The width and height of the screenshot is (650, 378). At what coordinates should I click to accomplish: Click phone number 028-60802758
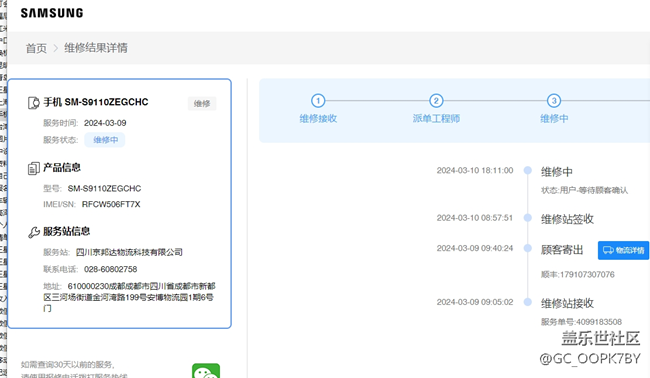coord(111,269)
